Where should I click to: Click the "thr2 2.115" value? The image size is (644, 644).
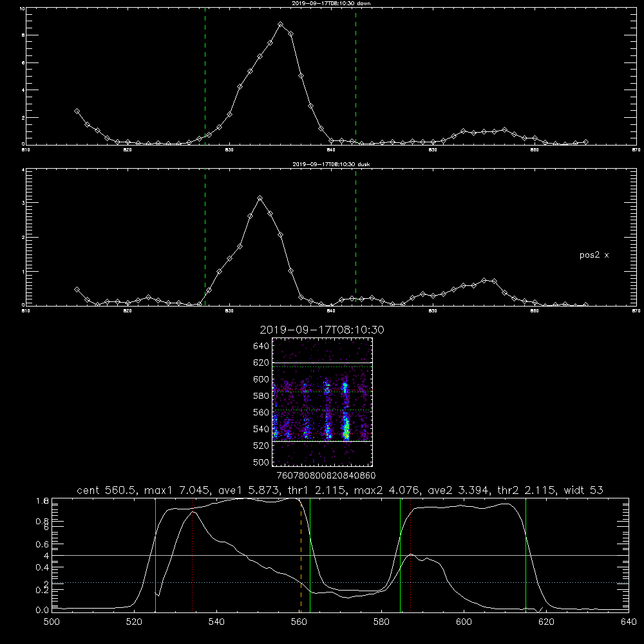pyautogui.click(x=527, y=490)
